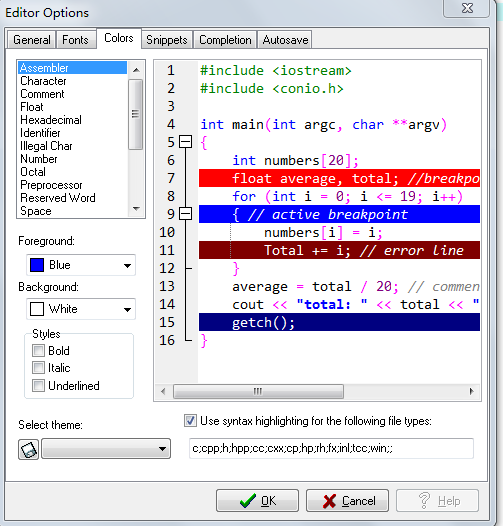Switch to the Completion tab

(225, 40)
